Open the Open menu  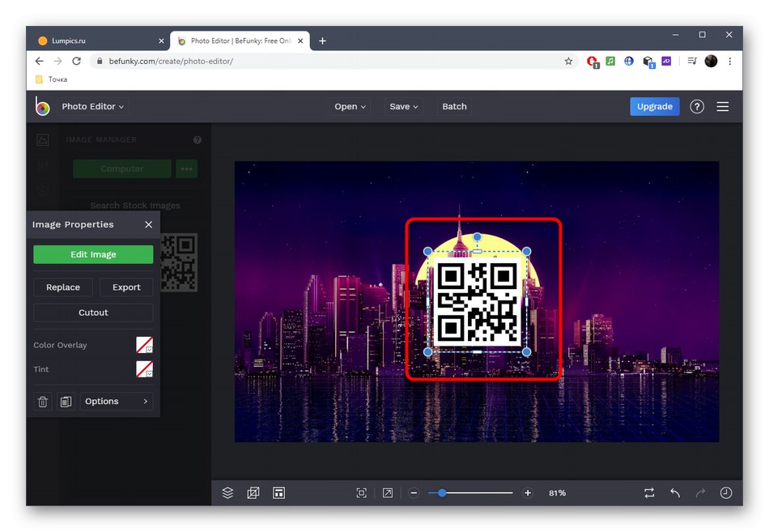tap(351, 107)
